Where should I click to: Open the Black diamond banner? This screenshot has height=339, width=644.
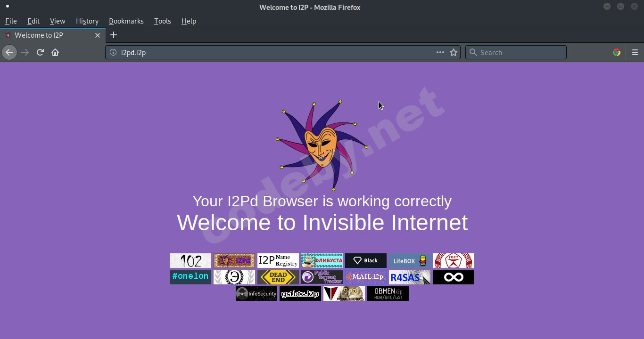pos(366,261)
